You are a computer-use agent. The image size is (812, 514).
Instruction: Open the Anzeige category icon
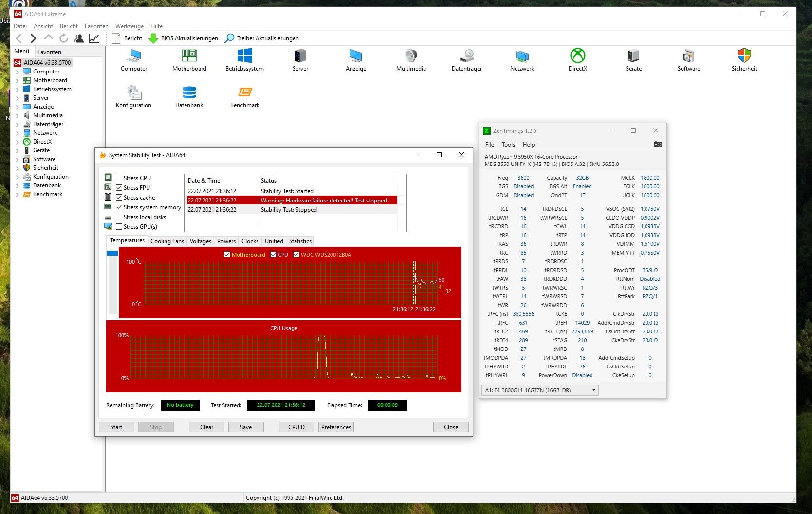[x=356, y=60]
